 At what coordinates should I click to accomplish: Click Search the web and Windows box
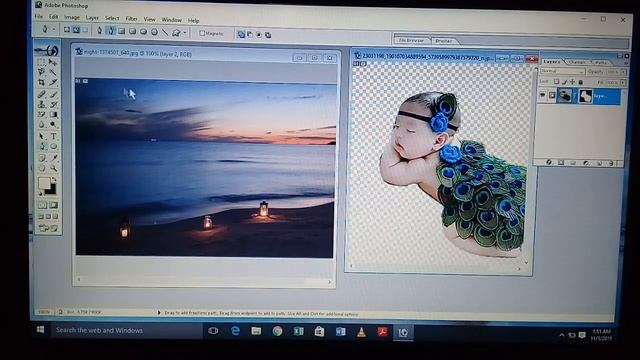tap(127, 330)
